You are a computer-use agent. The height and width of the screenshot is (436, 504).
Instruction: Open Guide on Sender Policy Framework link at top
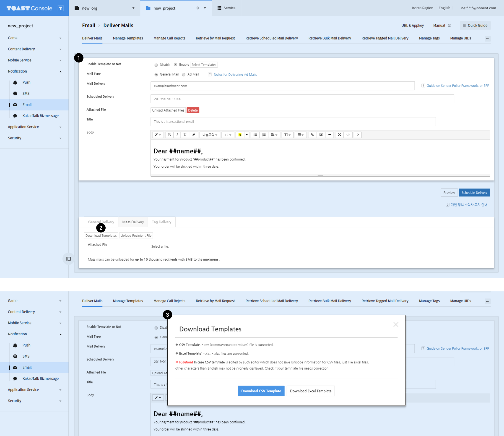[x=457, y=86]
